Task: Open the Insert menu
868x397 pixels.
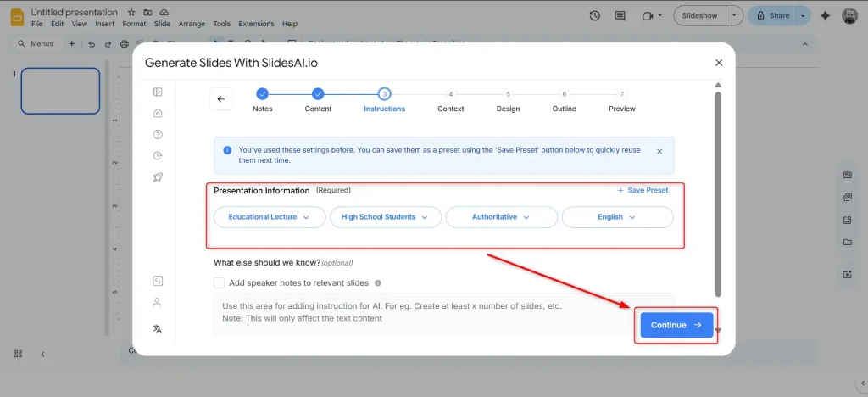Action: coord(104,24)
